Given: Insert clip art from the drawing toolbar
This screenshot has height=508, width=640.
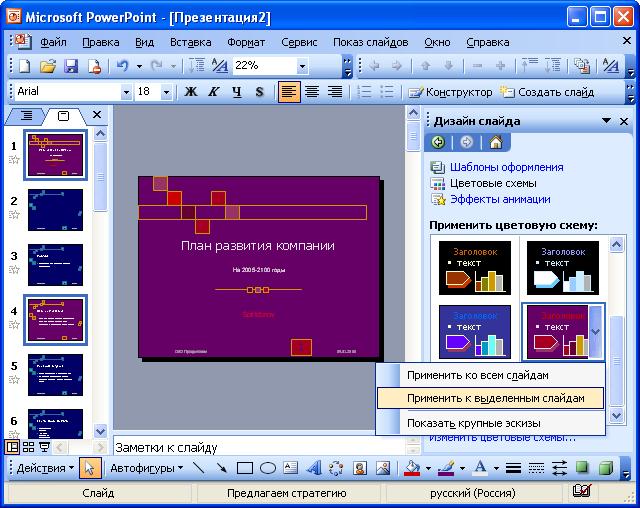Looking at the screenshot, I should coord(360,468).
